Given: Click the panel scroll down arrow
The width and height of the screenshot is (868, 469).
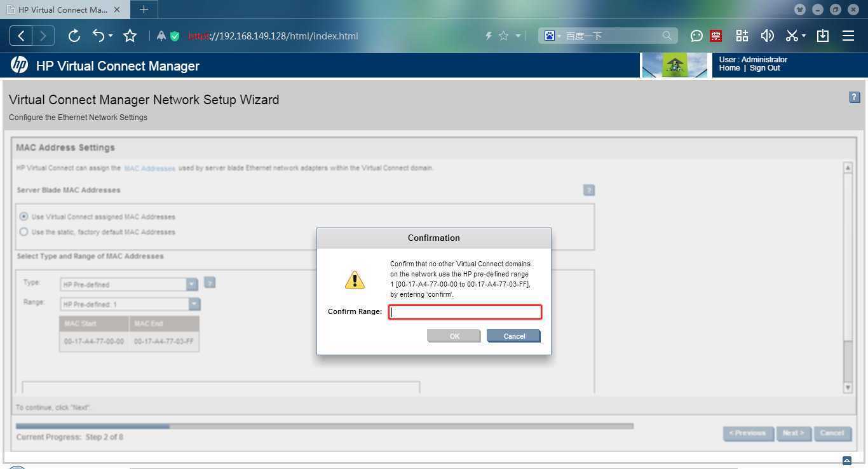Looking at the screenshot, I should click(848, 388).
